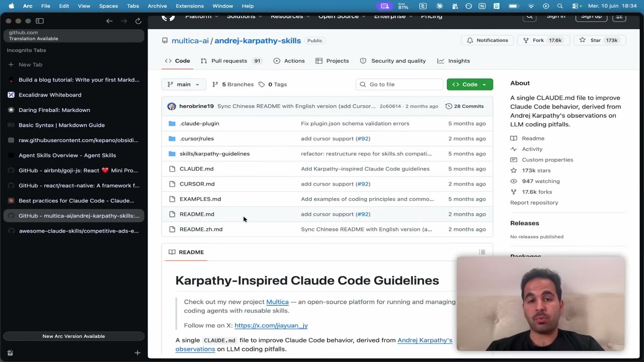Open the 5 Branches link
The width and height of the screenshot is (644, 362).
[233, 84]
